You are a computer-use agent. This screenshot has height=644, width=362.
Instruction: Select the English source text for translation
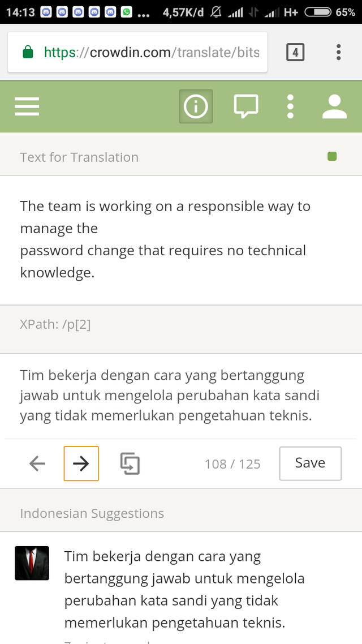coord(165,239)
